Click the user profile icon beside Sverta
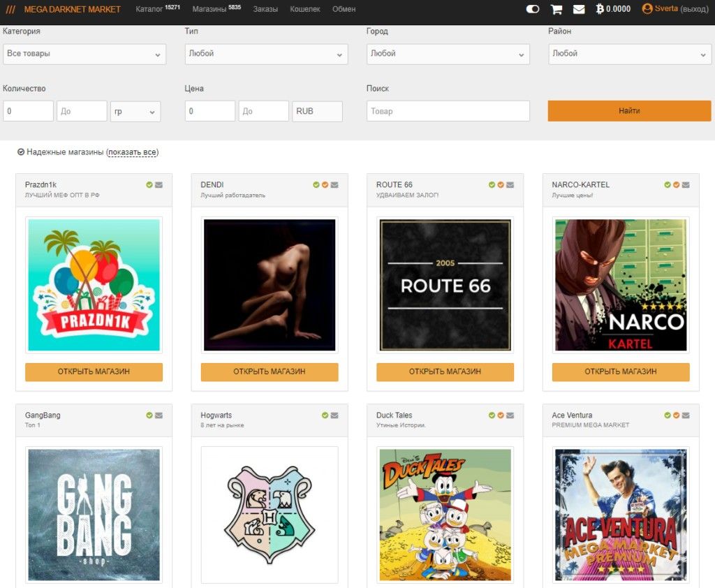Viewport: 715px width, 588px height. [x=647, y=9]
